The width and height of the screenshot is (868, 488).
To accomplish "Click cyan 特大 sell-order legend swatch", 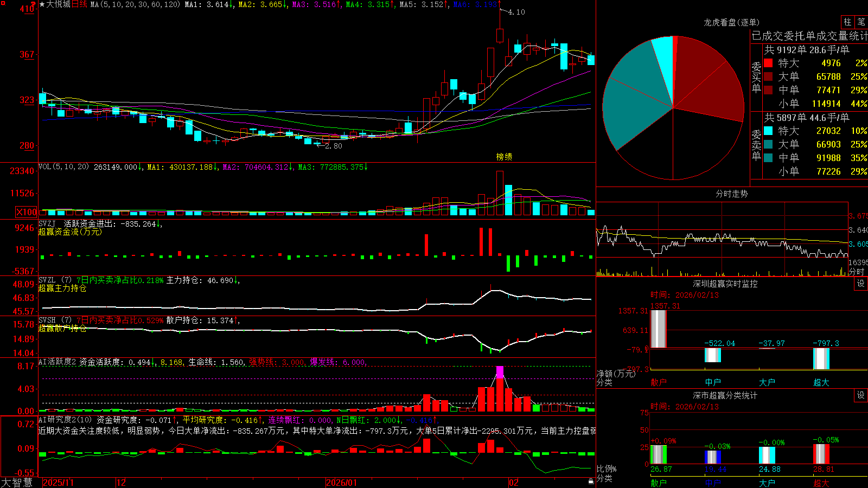I will pos(768,131).
